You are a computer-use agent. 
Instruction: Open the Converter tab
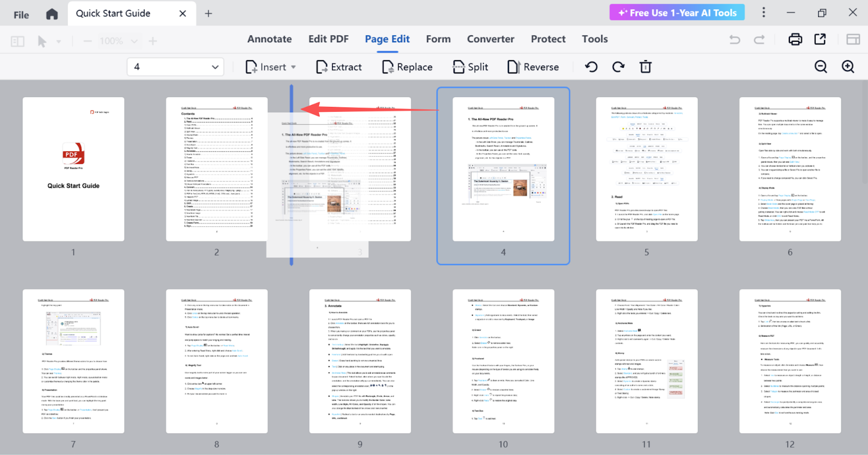tap(490, 39)
